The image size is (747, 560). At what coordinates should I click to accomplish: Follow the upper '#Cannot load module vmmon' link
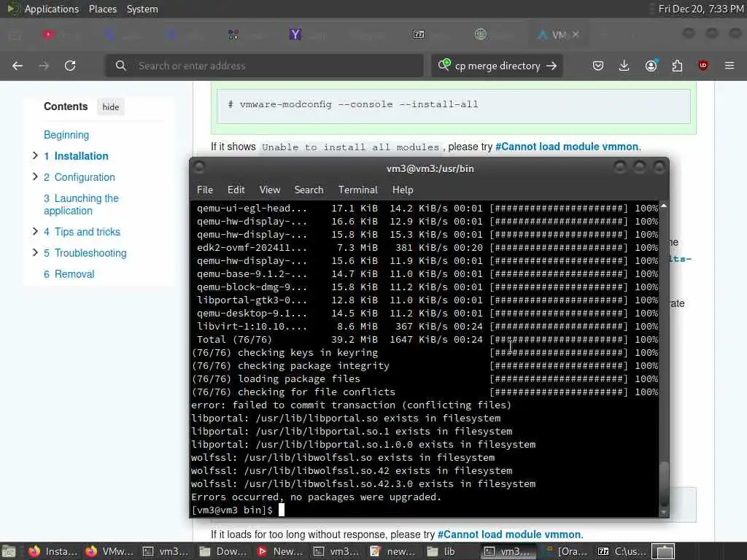[x=567, y=147]
